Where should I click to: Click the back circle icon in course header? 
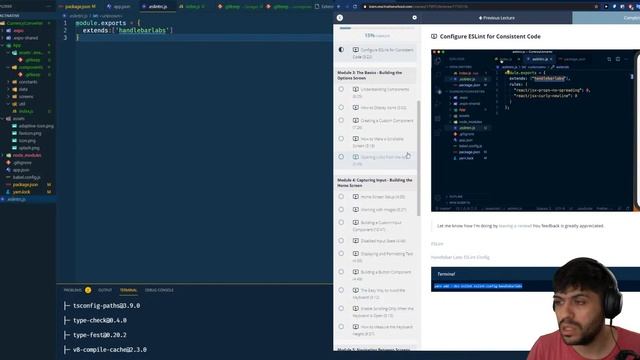[x=340, y=18]
